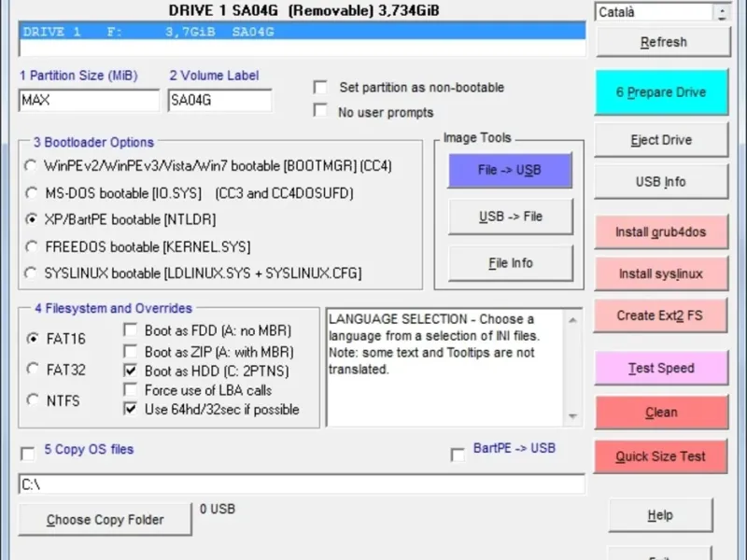
Task: Click the USB -> File button
Action: click(x=510, y=217)
